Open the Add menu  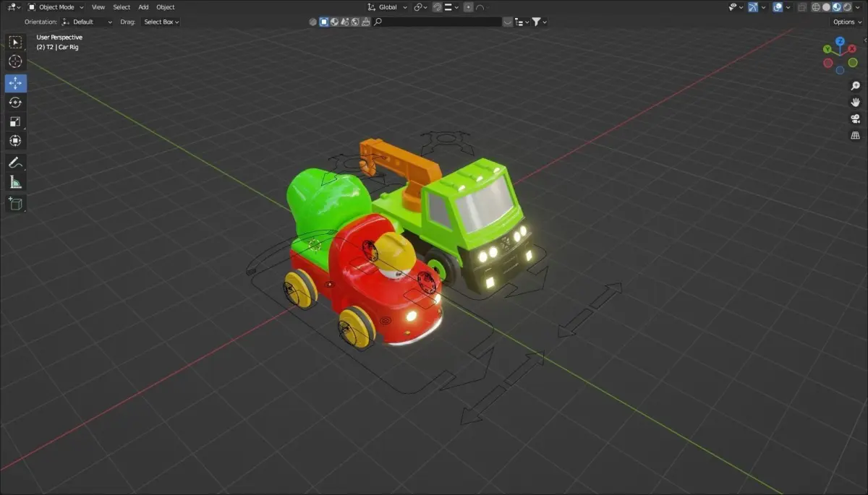[x=143, y=7]
